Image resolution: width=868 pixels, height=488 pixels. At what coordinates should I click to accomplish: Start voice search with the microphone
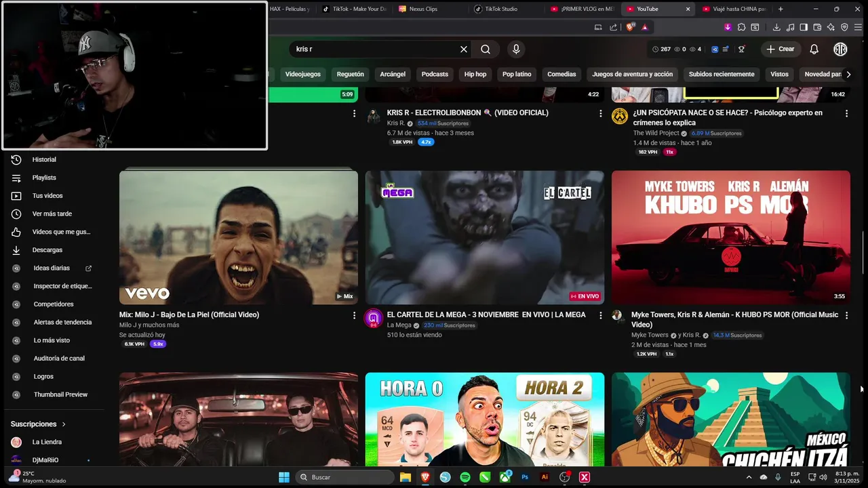[x=516, y=49]
